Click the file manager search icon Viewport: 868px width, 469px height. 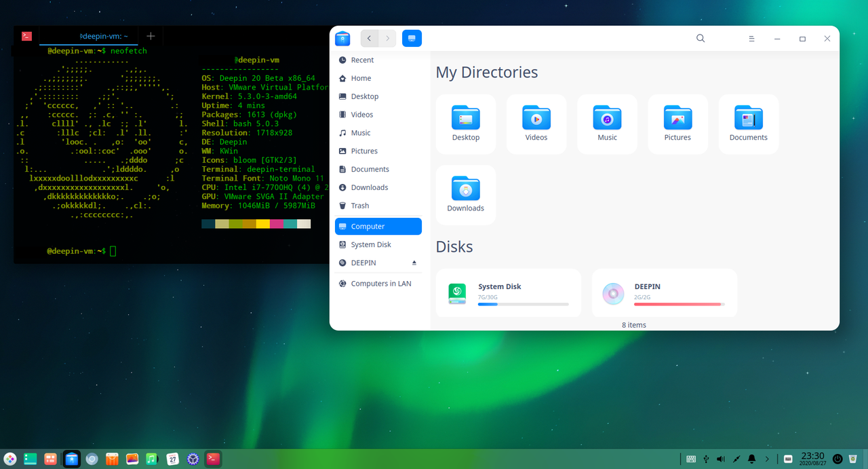(x=701, y=39)
